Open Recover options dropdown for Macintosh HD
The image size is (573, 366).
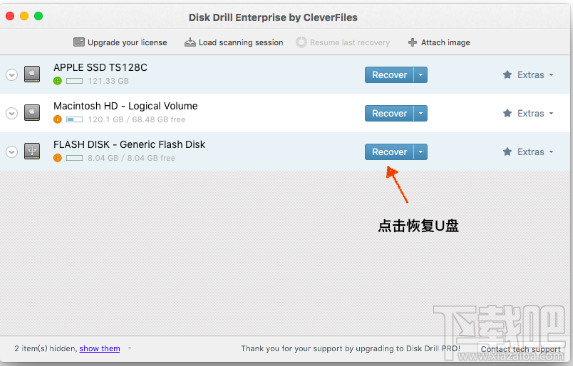tap(421, 114)
